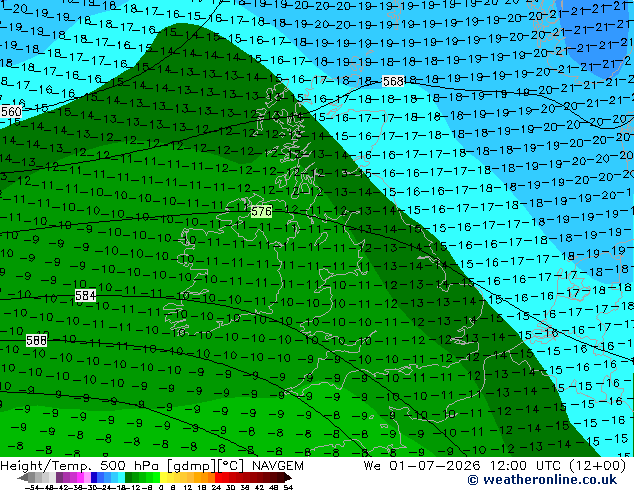Open the weatheronline.co.uk link

click(x=542, y=480)
